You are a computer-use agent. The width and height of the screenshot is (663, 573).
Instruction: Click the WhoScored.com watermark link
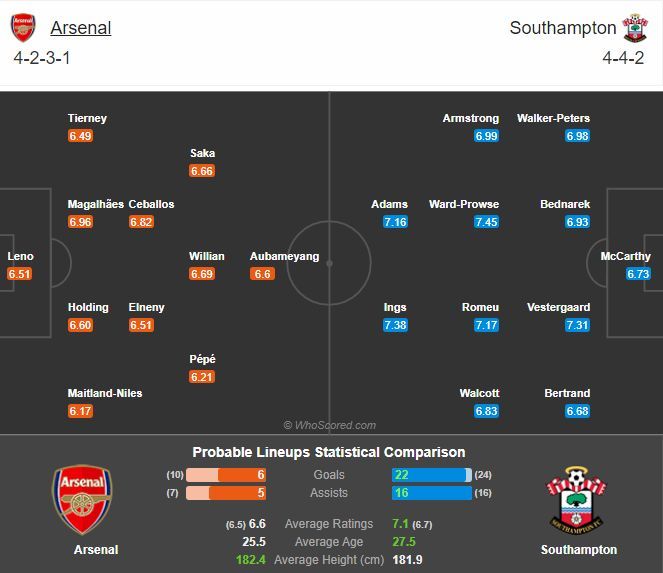pos(330,425)
